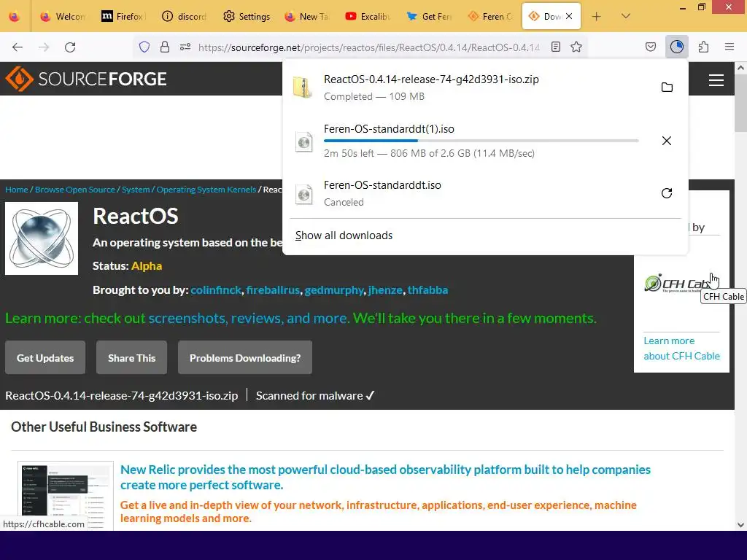Open a new tab with plus button

[x=597, y=17]
